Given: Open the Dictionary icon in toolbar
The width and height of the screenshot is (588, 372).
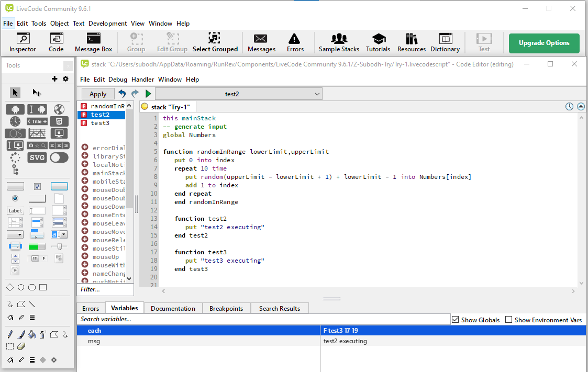Looking at the screenshot, I should tap(445, 42).
